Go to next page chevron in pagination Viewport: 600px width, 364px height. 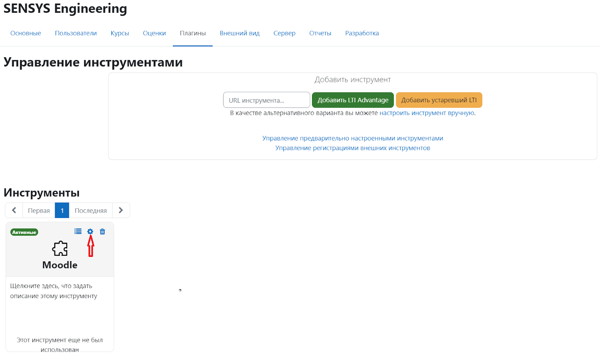(121, 210)
